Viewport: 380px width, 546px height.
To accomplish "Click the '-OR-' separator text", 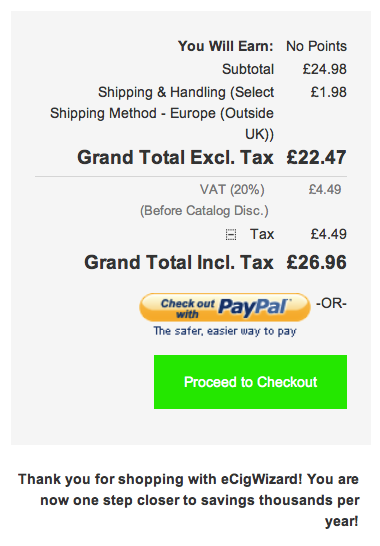I will coord(331,304).
